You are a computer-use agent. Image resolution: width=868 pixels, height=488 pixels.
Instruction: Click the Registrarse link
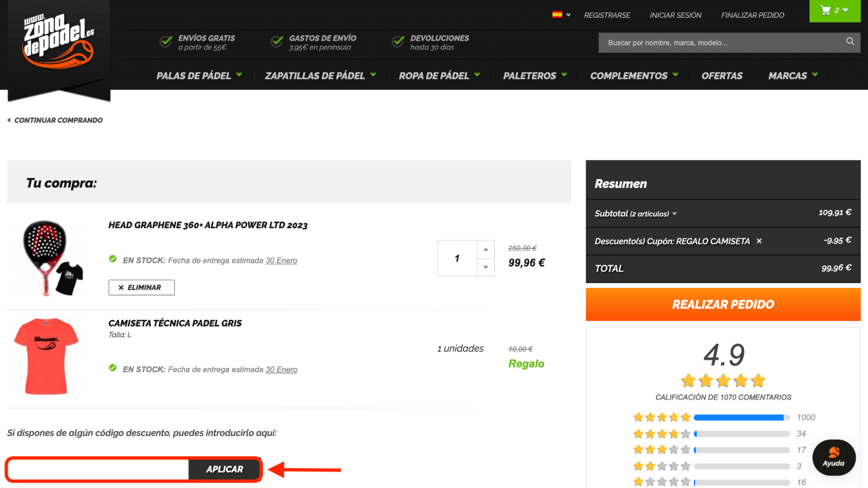(607, 15)
